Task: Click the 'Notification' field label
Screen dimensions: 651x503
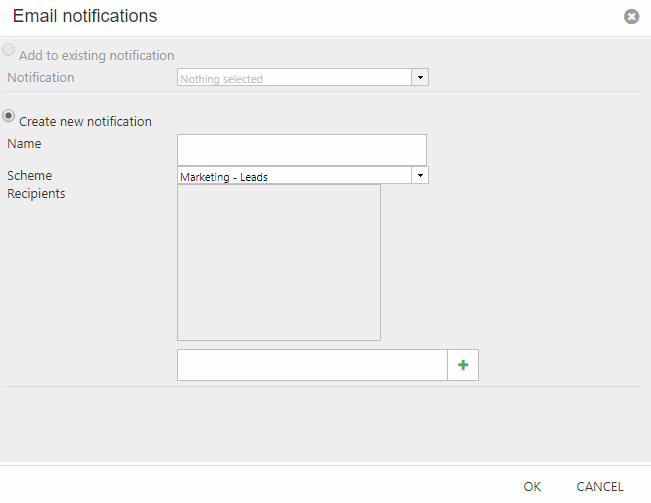Action: pyautogui.click(x=41, y=78)
